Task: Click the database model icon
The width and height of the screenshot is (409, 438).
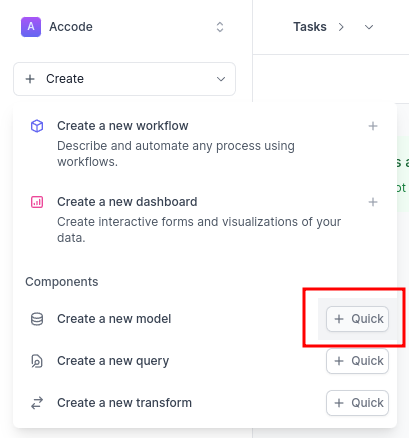Action: coord(37,319)
